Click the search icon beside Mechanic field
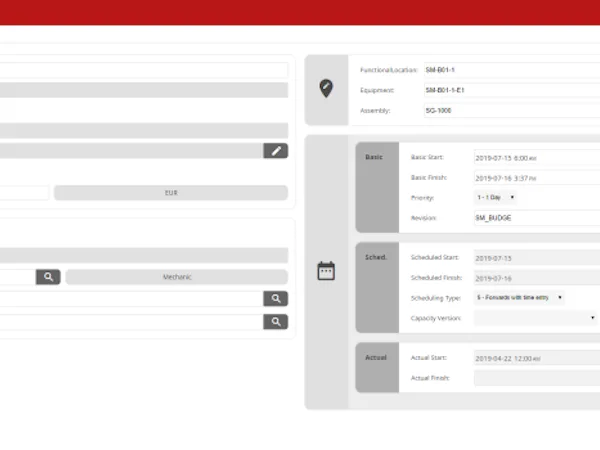 [48, 277]
